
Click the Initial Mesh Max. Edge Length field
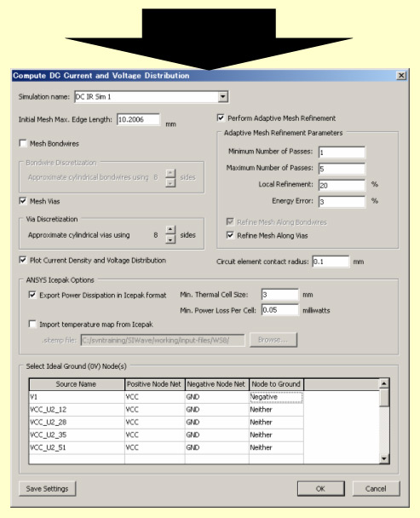click(x=138, y=119)
